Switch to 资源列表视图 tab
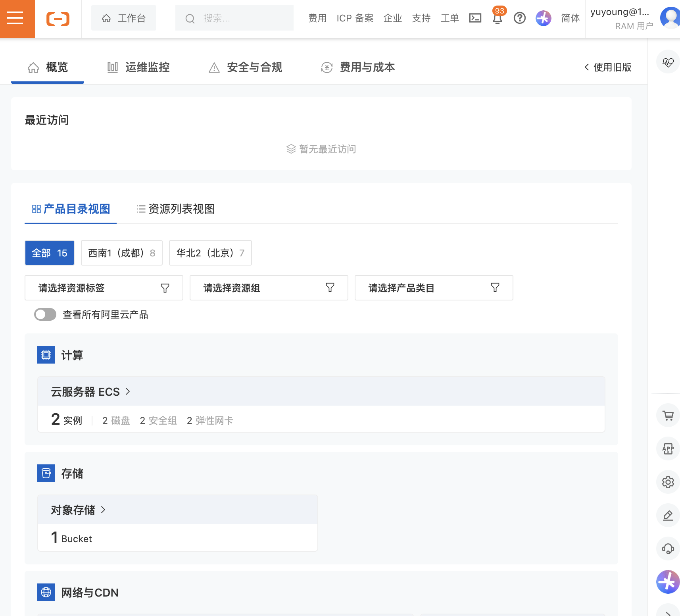 point(176,209)
